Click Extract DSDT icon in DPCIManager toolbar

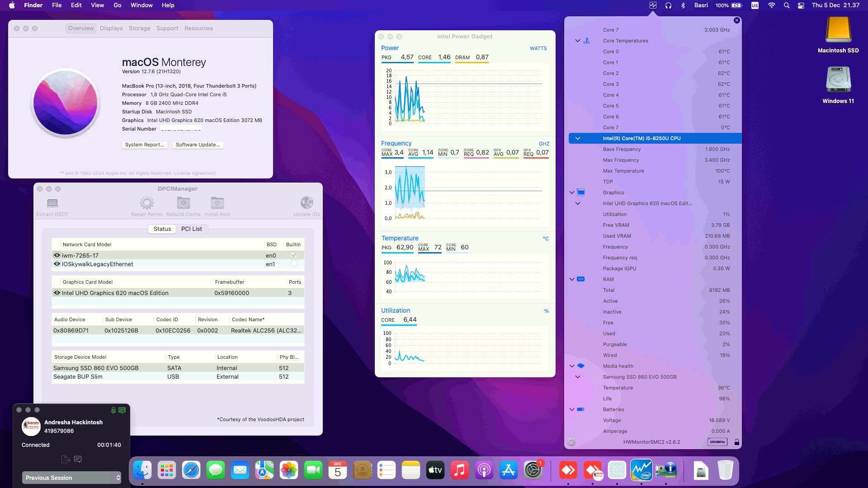[x=52, y=203]
